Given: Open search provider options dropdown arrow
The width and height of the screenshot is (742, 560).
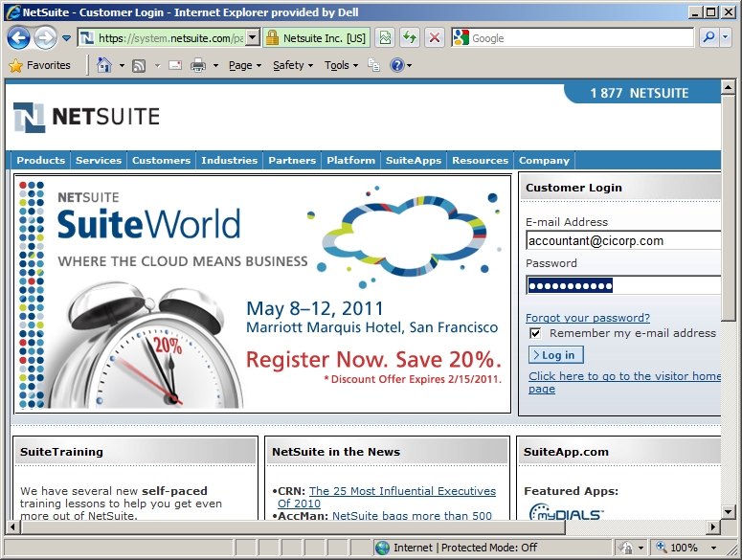Looking at the screenshot, I should (725, 38).
